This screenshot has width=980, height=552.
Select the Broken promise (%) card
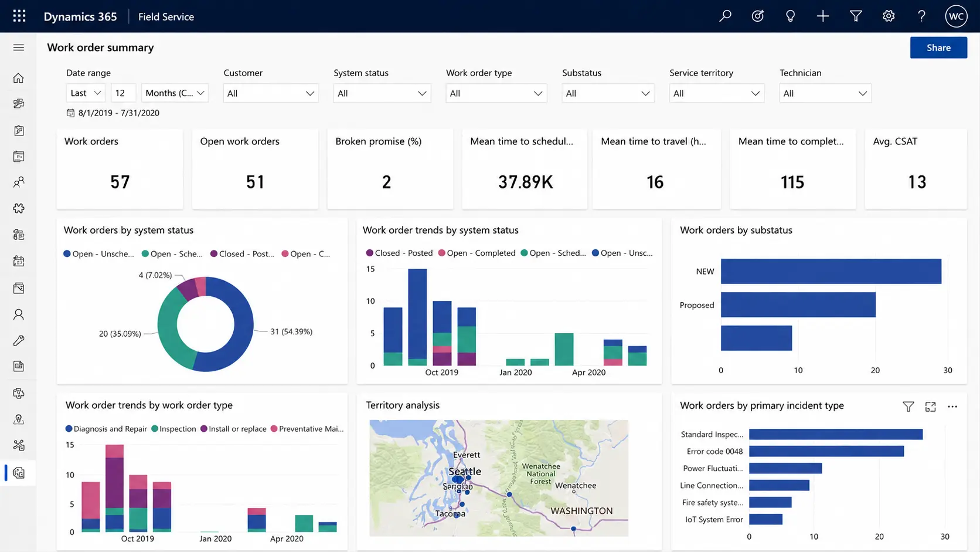(x=390, y=169)
